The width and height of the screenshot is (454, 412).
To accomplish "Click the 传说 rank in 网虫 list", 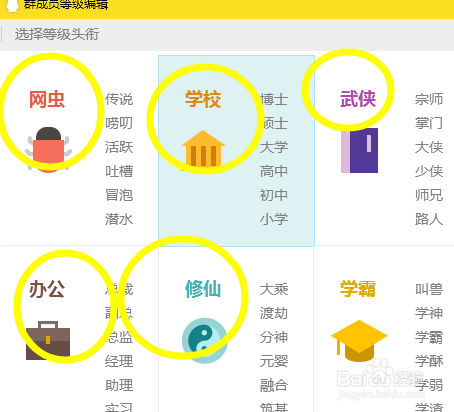I will point(119,99).
